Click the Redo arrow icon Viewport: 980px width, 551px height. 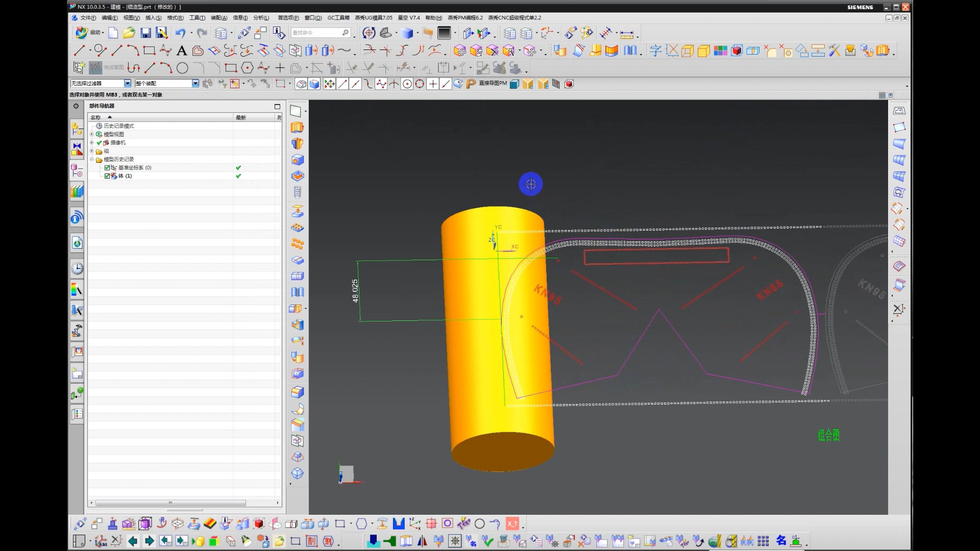(202, 33)
